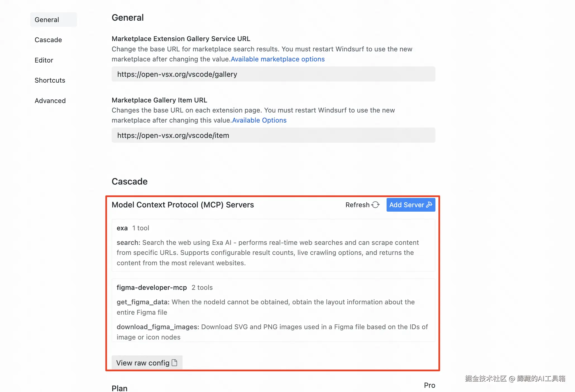Select the Advanced settings tab
The height and width of the screenshot is (392, 575).
(50, 101)
